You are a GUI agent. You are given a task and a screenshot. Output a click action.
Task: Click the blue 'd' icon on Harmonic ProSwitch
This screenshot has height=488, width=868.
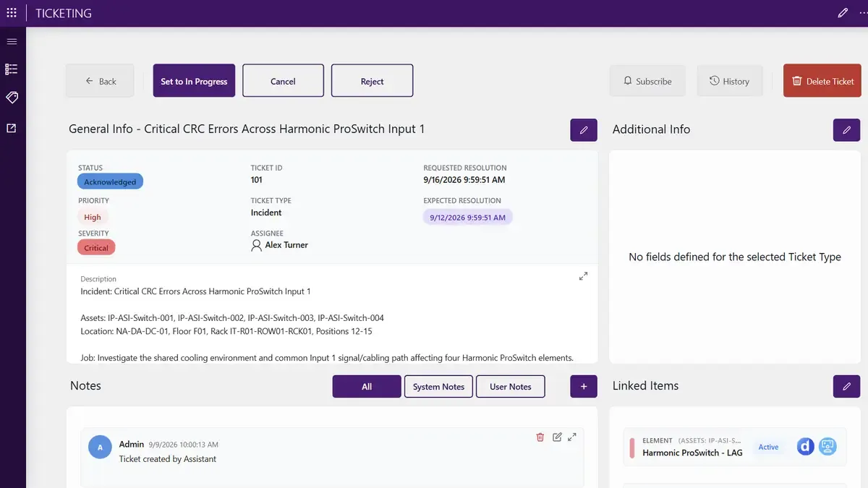tap(806, 447)
